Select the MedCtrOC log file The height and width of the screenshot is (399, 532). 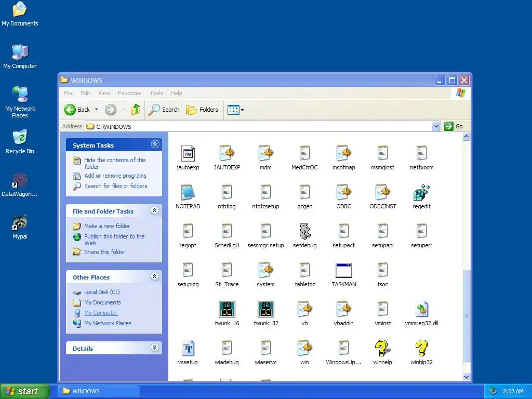coord(304,153)
